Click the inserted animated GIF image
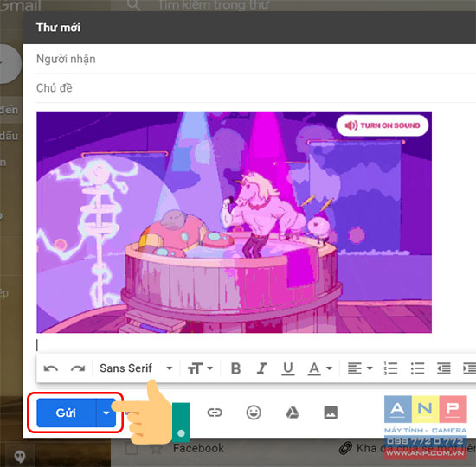This screenshot has width=476, height=467. (x=234, y=222)
